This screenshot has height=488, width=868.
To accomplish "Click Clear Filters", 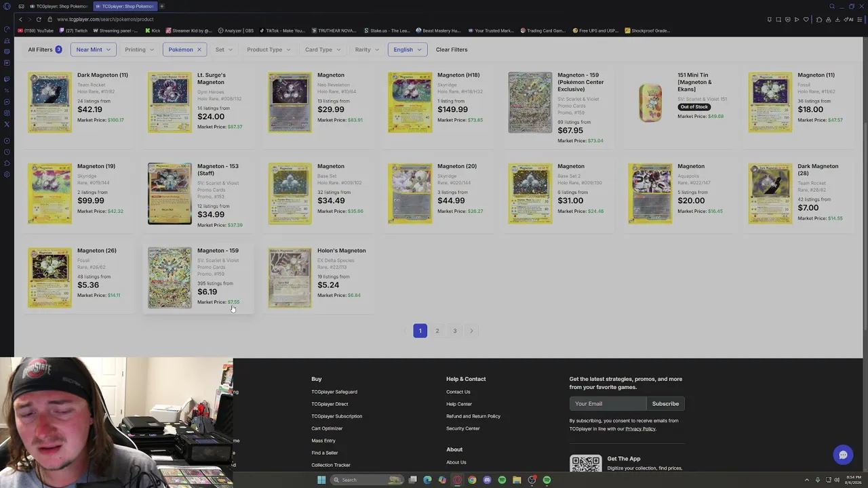I will point(452,49).
